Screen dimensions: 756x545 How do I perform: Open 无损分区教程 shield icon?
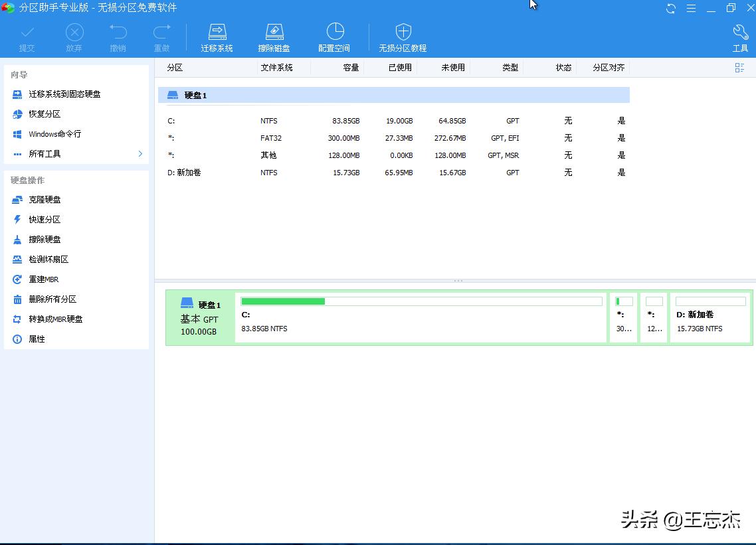click(x=403, y=32)
